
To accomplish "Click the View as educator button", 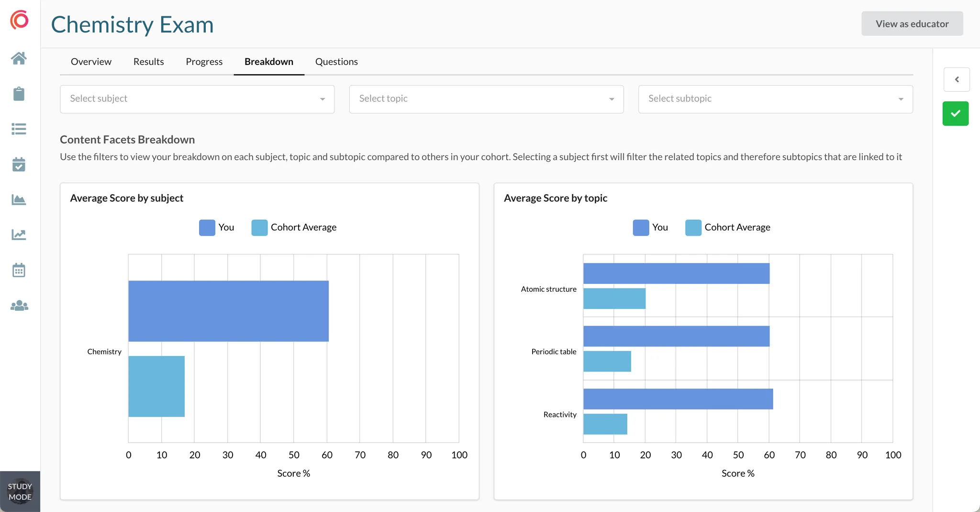I will [912, 24].
